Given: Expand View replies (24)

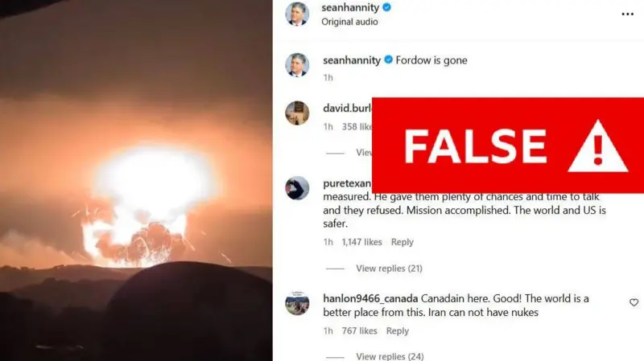Looking at the screenshot, I should point(390,356).
